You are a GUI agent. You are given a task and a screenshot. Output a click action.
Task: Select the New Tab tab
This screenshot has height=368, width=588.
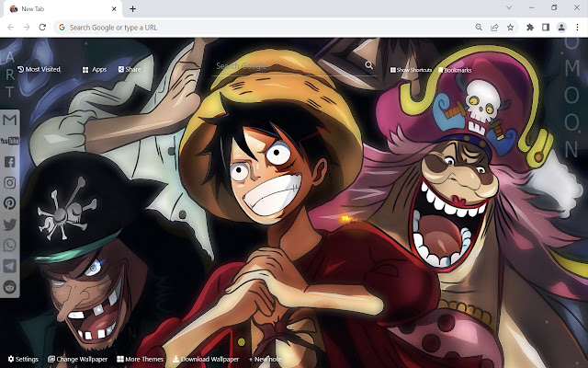(63, 9)
